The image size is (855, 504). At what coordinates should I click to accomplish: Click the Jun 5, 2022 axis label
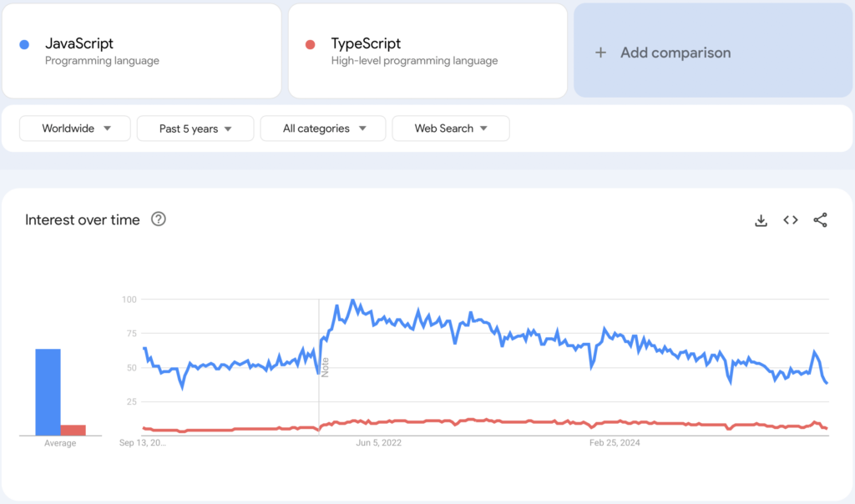pos(378,443)
